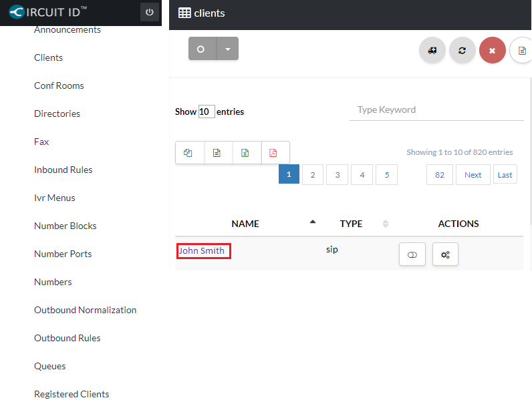The width and height of the screenshot is (532, 400).
Task: Click the power icon beside the Circuit ID logo
Action: (x=149, y=12)
